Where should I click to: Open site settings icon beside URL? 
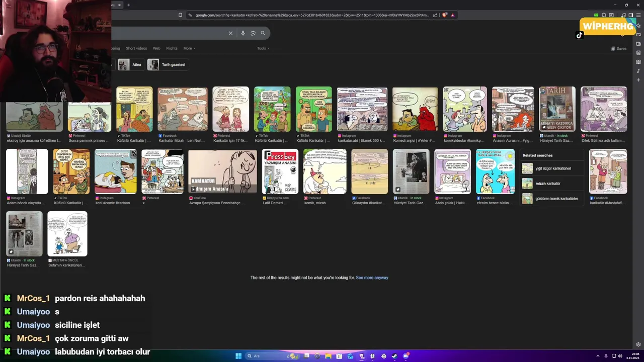pyautogui.click(x=190, y=15)
